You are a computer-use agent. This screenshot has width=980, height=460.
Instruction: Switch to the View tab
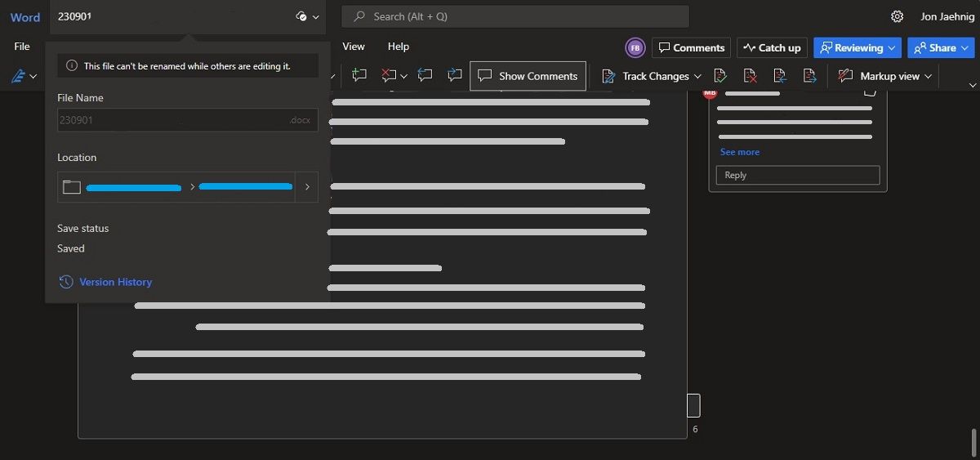(354, 47)
